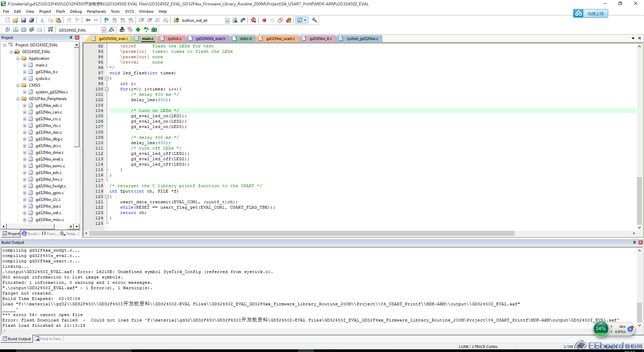Viewport: 644px width, 352px height.
Task: Select the Func... panel tab
Action: (50, 234)
